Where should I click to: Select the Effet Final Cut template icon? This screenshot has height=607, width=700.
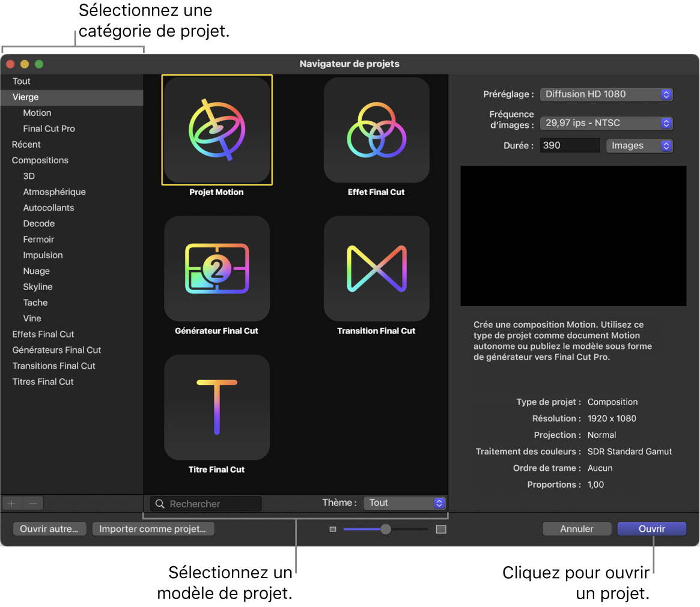tap(377, 130)
